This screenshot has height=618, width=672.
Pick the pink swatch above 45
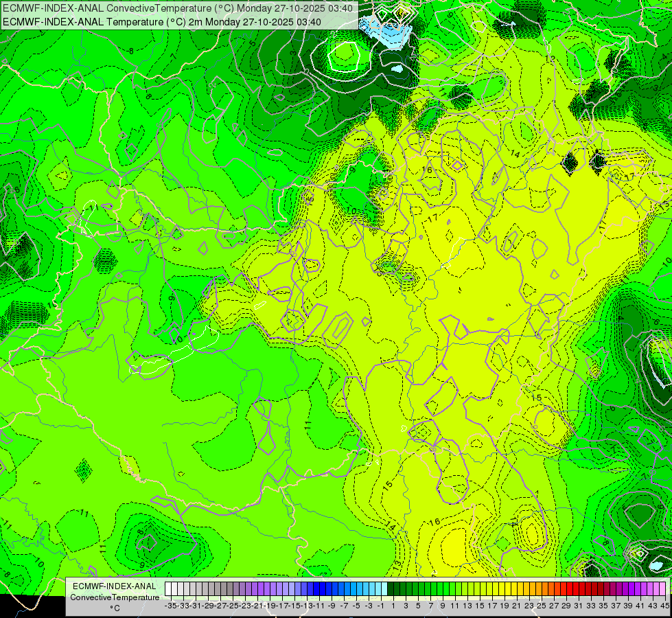point(662,589)
